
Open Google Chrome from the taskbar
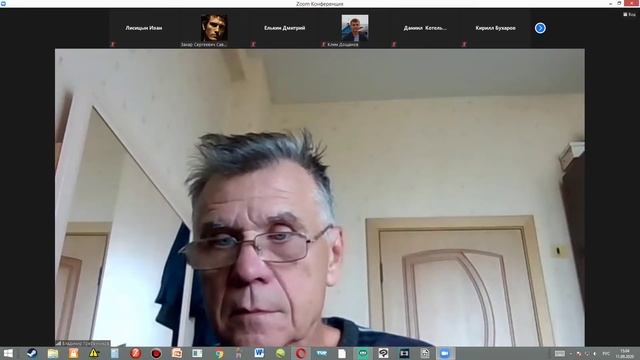[219, 353]
